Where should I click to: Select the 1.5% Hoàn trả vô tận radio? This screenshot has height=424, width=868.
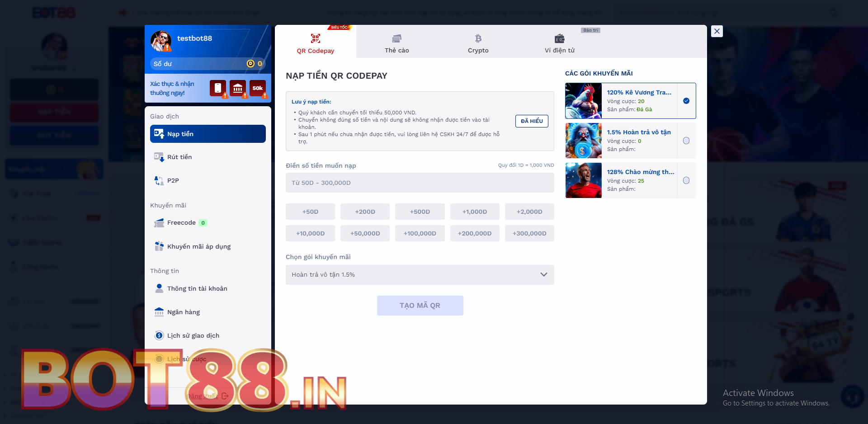(x=686, y=141)
